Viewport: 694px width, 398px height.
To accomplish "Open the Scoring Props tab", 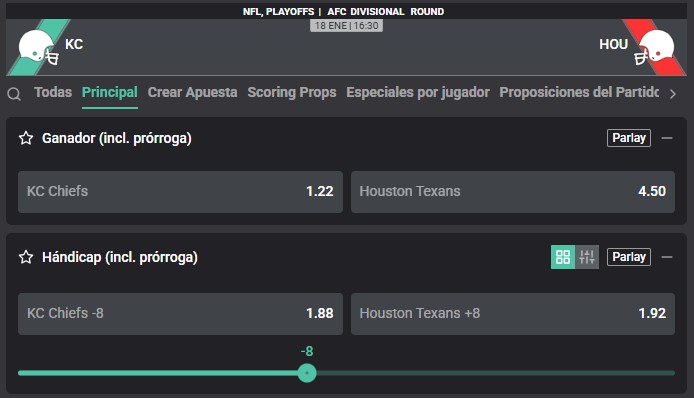I will 292,92.
